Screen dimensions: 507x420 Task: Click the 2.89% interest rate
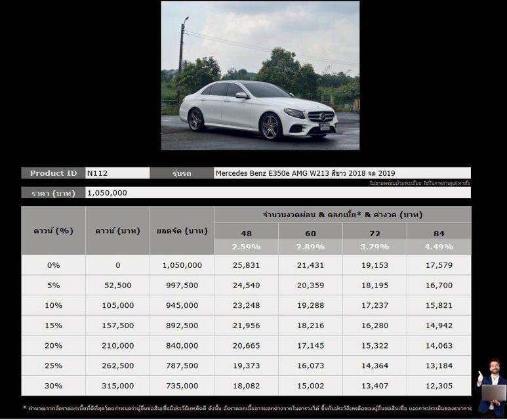tap(310, 247)
